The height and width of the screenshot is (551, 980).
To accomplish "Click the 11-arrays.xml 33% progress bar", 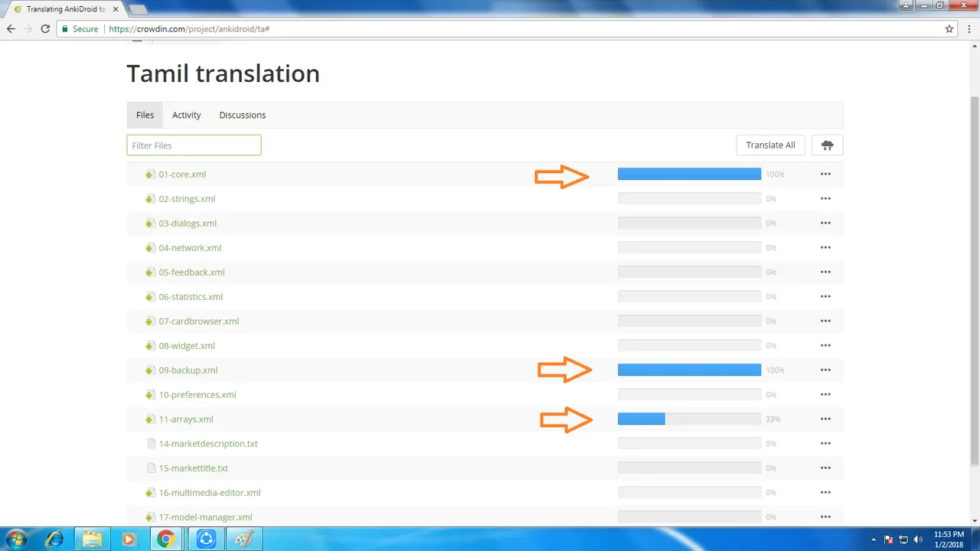I will tap(689, 419).
